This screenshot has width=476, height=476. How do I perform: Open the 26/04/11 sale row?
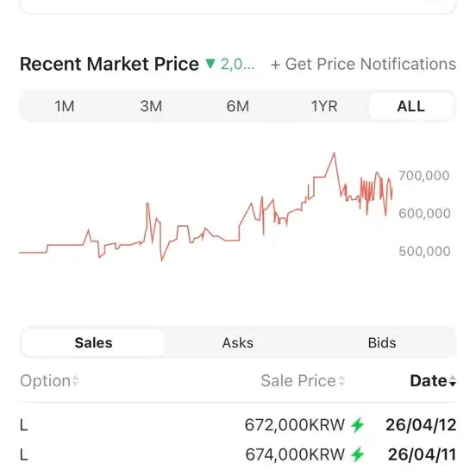click(238, 454)
